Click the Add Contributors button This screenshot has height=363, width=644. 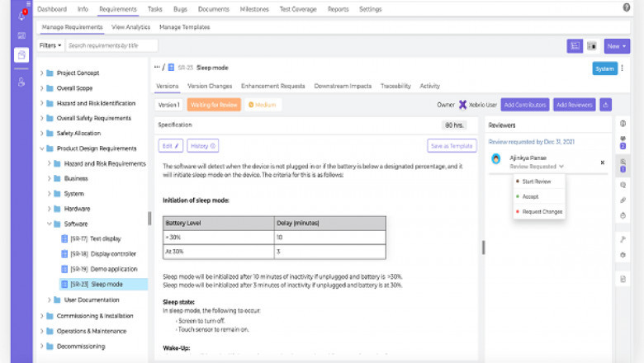tap(525, 105)
